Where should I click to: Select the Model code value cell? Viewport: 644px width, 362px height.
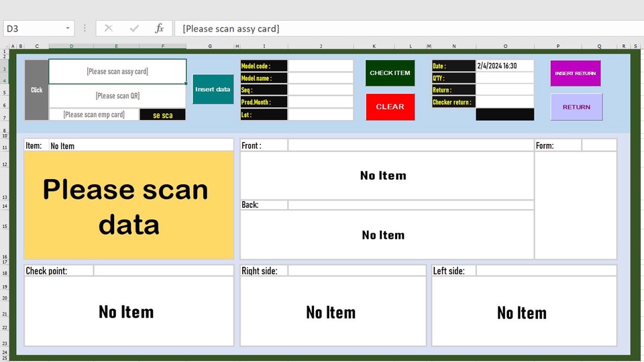point(321,66)
